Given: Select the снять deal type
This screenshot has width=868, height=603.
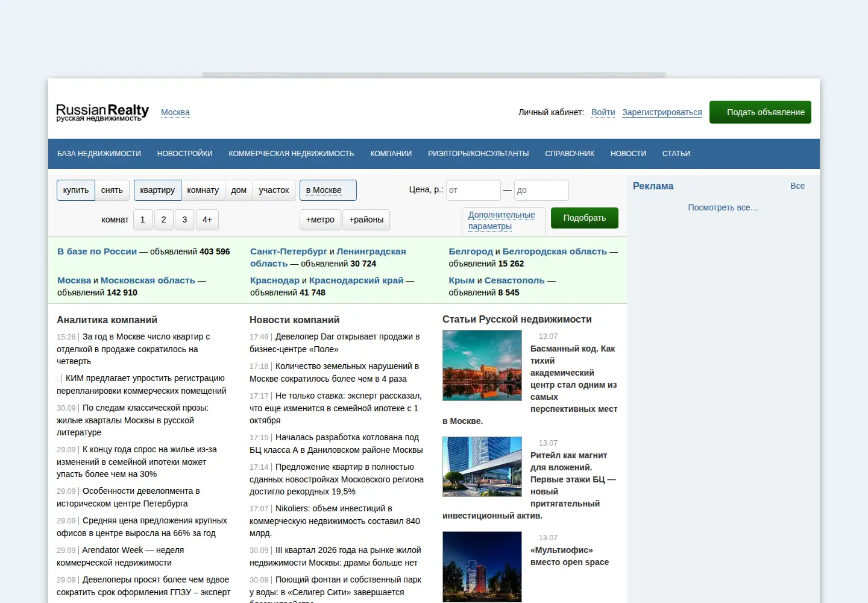Looking at the screenshot, I should [112, 190].
